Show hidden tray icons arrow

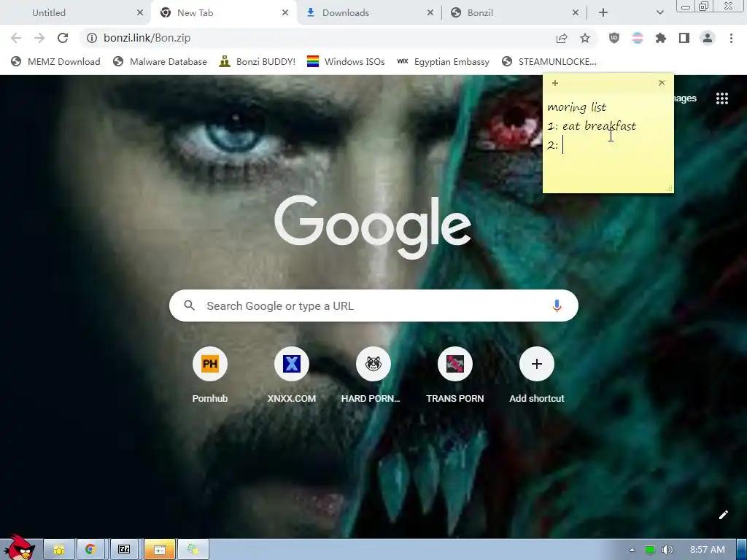pos(632,550)
